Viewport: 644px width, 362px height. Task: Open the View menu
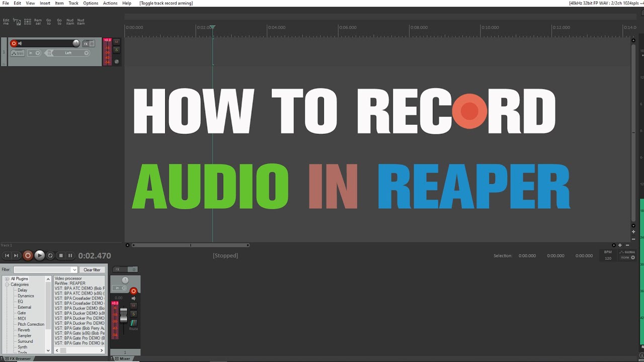pyautogui.click(x=30, y=3)
